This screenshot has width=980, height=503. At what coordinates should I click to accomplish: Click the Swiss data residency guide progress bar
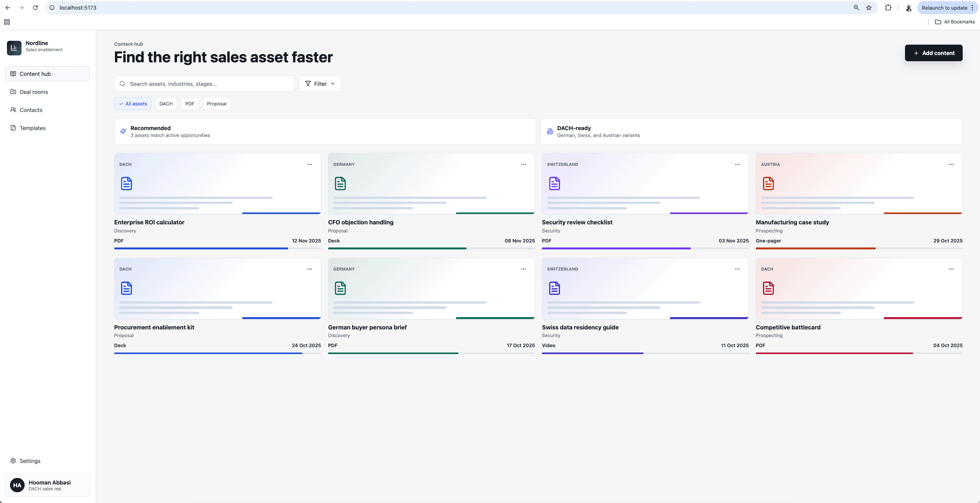(x=645, y=353)
